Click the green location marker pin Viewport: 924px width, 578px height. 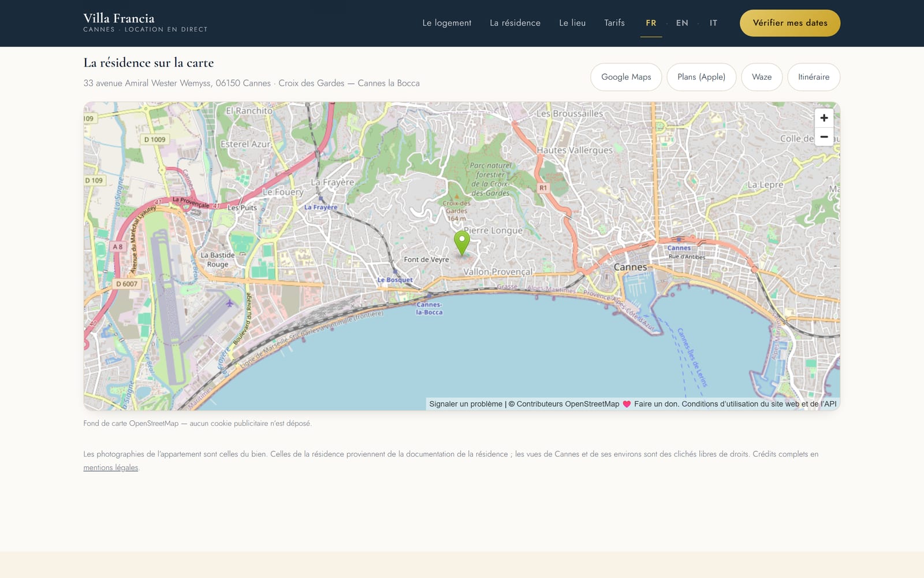pyautogui.click(x=462, y=243)
